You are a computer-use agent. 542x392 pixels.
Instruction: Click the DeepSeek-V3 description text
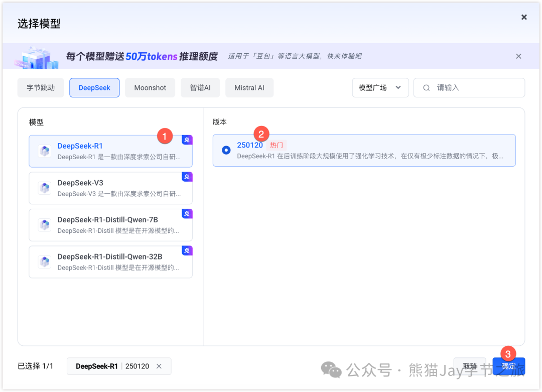tap(119, 194)
